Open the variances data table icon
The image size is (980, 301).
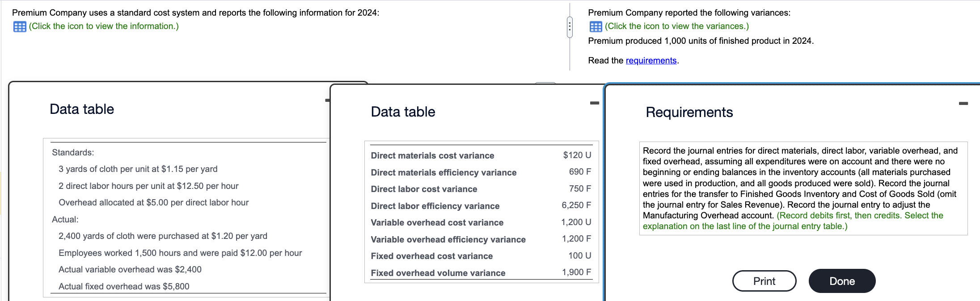tap(596, 27)
